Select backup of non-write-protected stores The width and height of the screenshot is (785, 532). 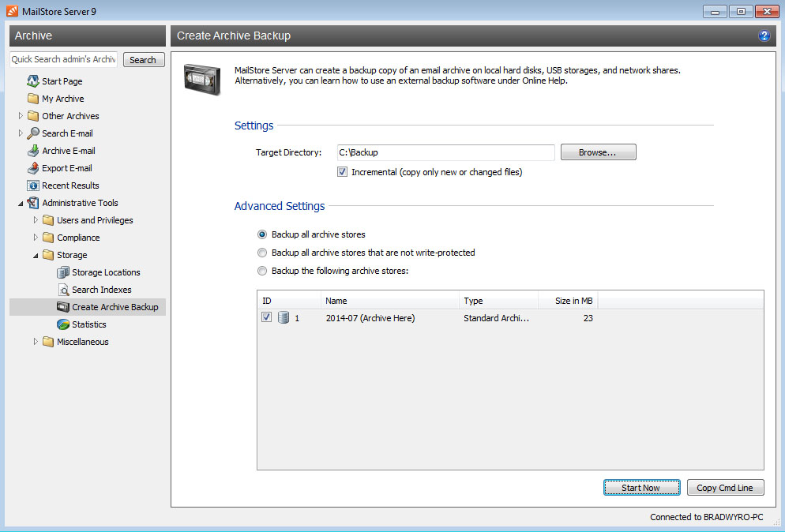click(263, 253)
